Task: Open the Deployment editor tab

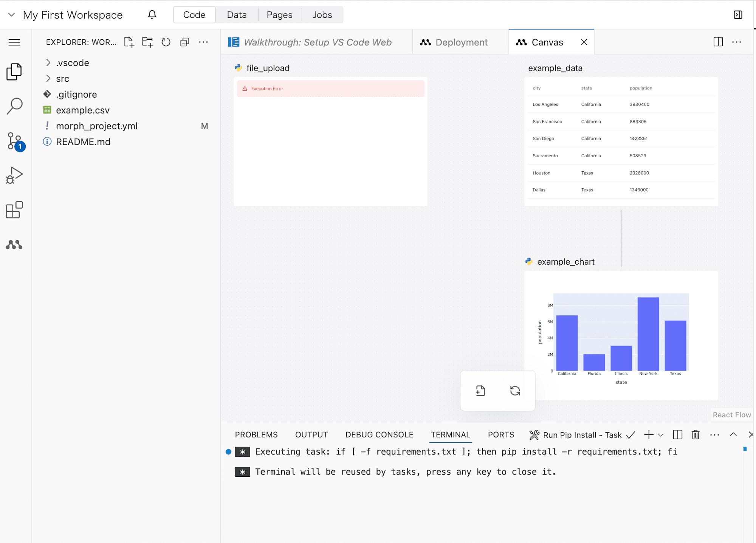Action: pos(460,42)
